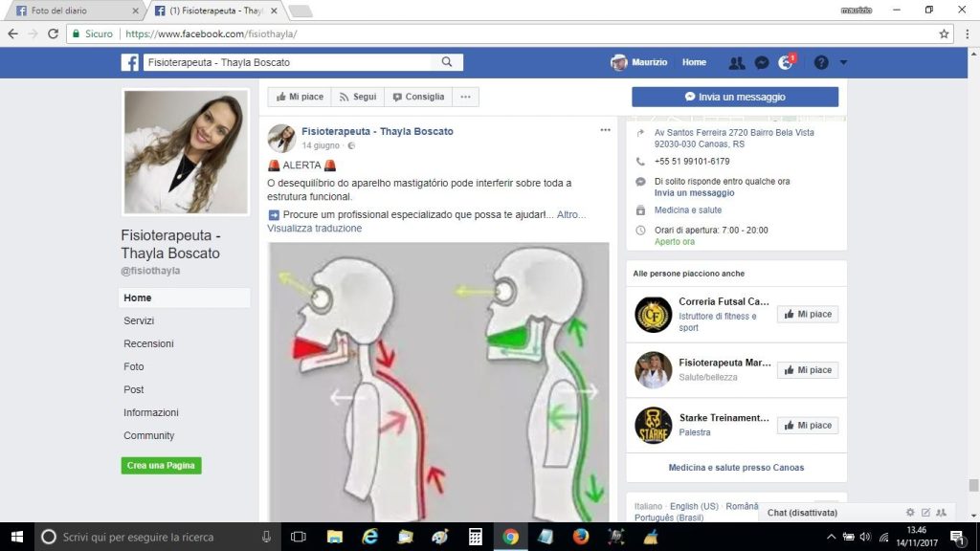Open the page's three-dots more actions menu
Screen dimensions: 980x551
465,97
